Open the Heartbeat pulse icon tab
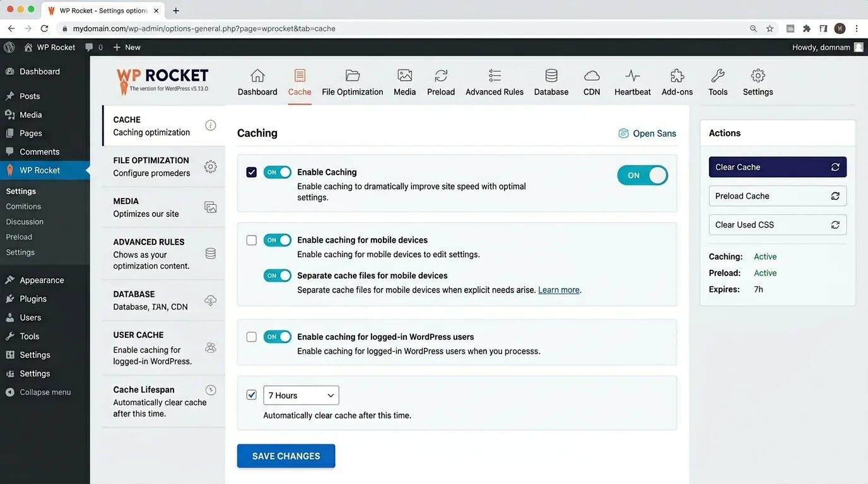The width and height of the screenshot is (868, 484). pyautogui.click(x=633, y=76)
